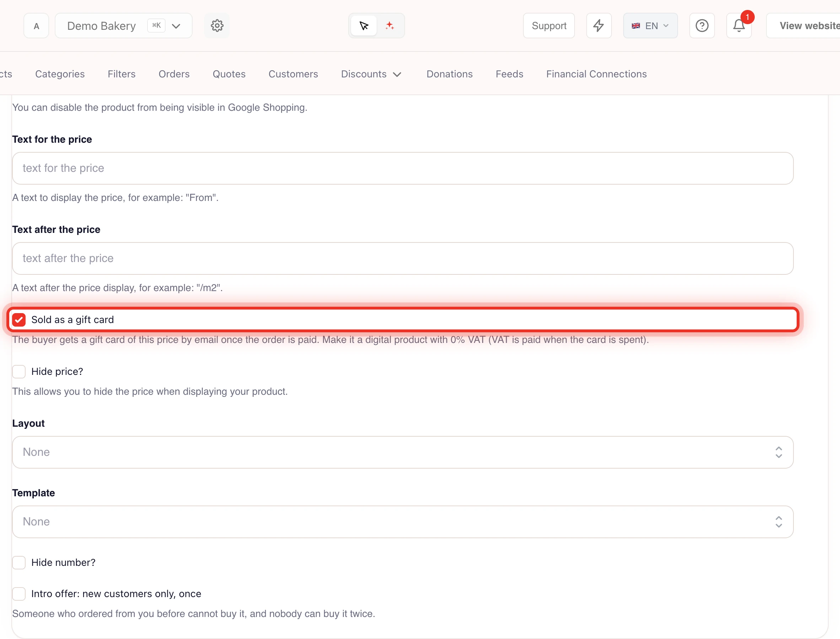Tick the Hide number? checkbox

[18, 562]
